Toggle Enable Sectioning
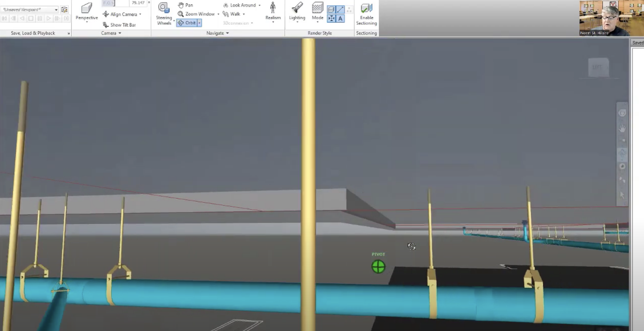 click(366, 13)
